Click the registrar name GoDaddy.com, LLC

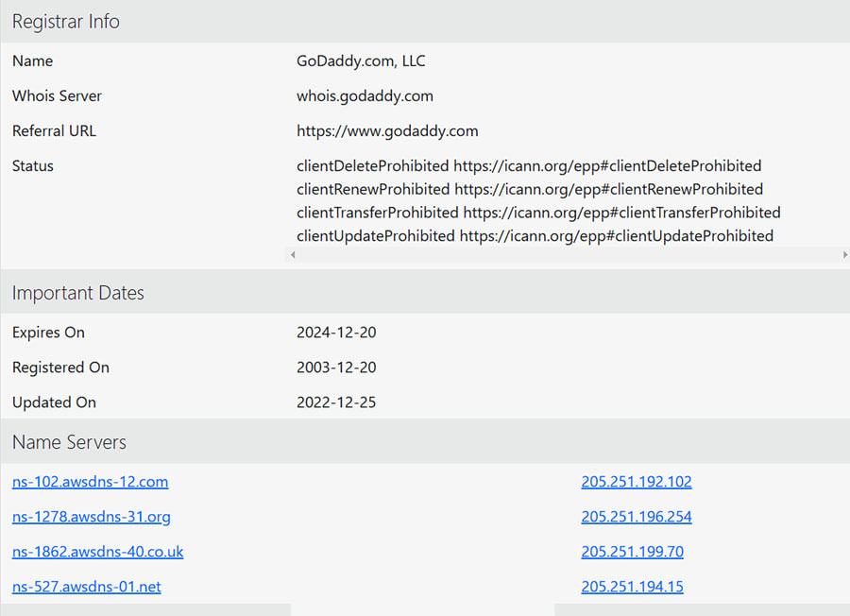(x=361, y=61)
